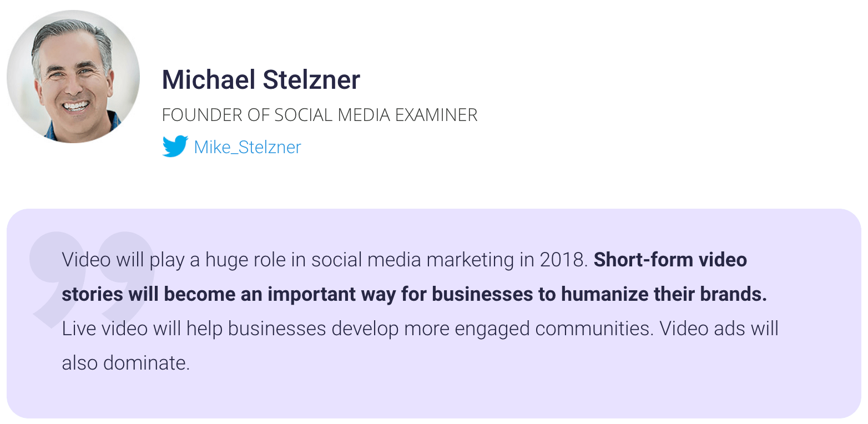Select the word "Michael" in the heading
868x424 pixels.
(209, 79)
